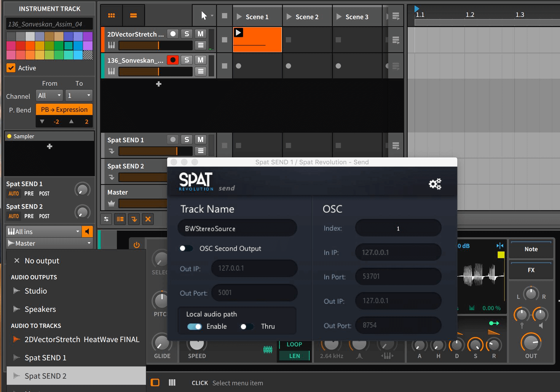Click the Track Name field BWStereoSource
Viewport: 560px width, 392px height.
(x=237, y=228)
